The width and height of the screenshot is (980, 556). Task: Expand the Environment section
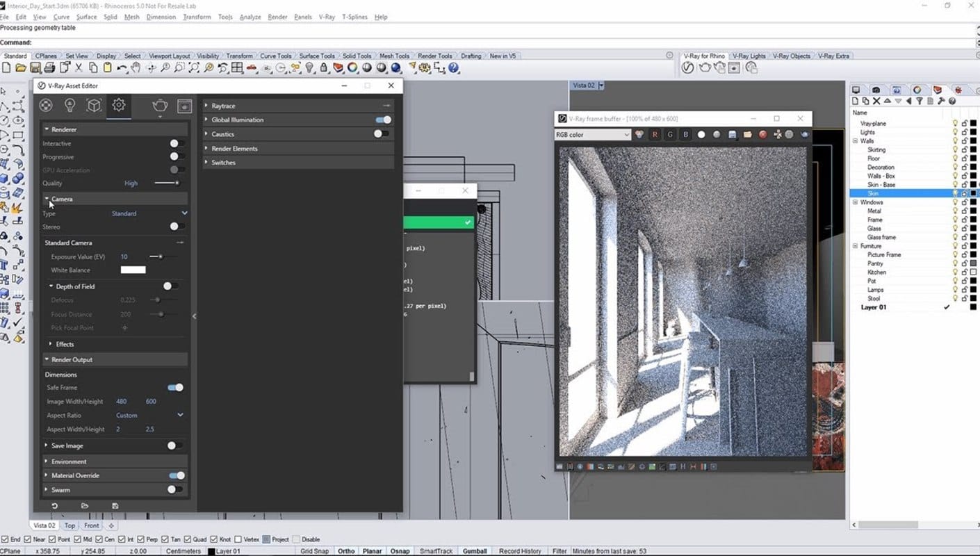pyautogui.click(x=69, y=461)
